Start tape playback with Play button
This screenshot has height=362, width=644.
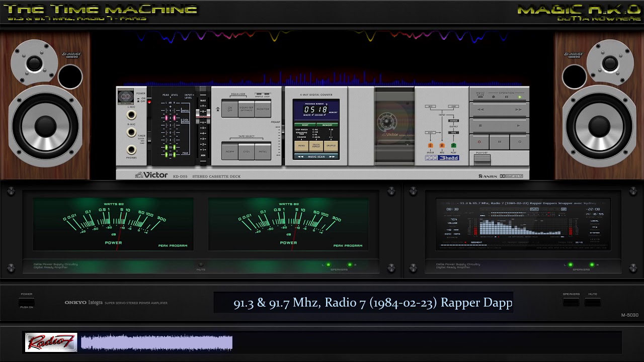[518, 126]
